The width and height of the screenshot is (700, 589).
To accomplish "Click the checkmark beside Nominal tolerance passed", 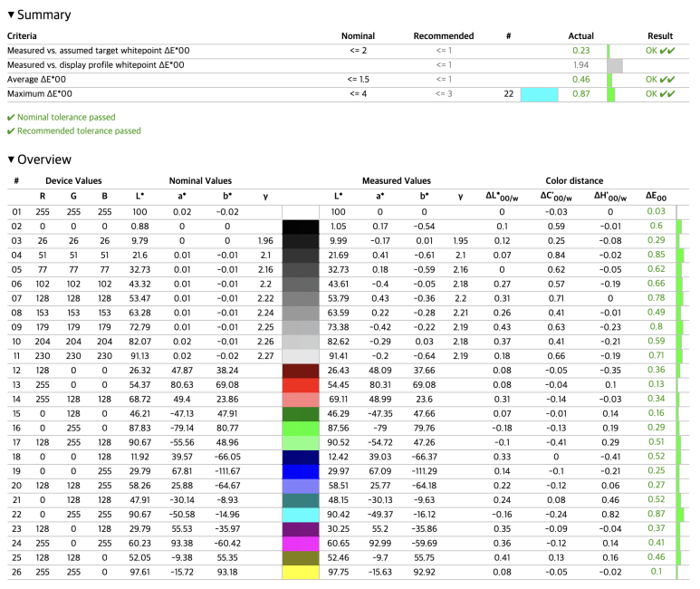I will click(x=10, y=117).
